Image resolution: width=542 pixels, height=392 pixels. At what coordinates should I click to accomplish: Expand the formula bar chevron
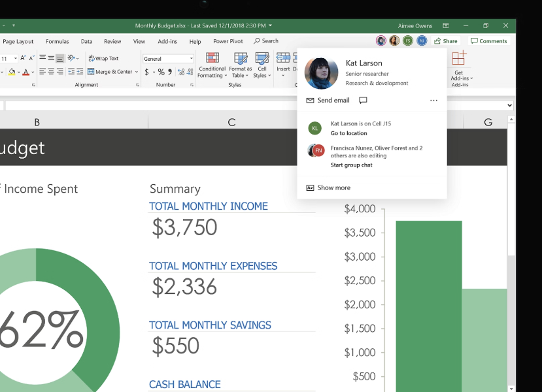click(x=509, y=105)
